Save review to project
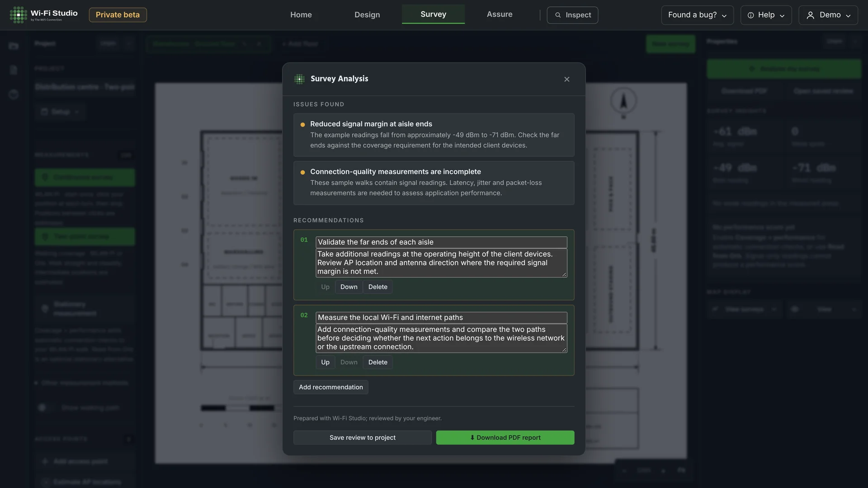 pyautogui.click(x=362, y=437)
